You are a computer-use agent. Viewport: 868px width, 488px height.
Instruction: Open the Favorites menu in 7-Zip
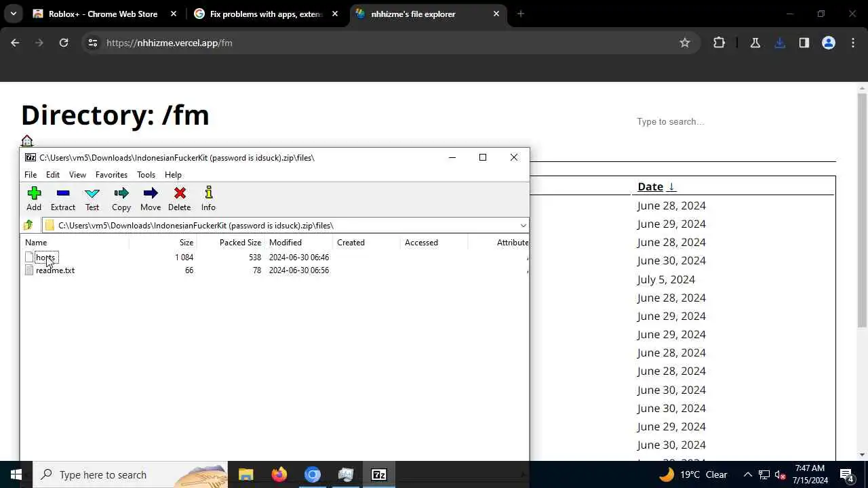tap(111, 175)
